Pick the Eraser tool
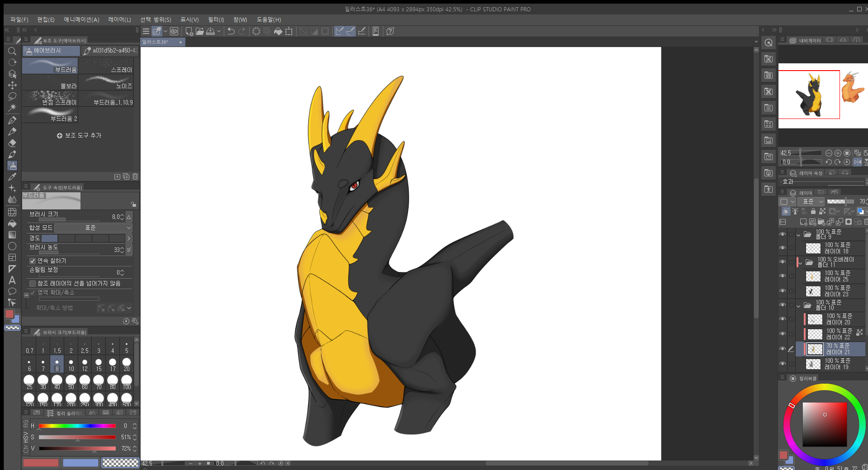The height and width of the screenshot is (470, 868). (x=12, y=143)
